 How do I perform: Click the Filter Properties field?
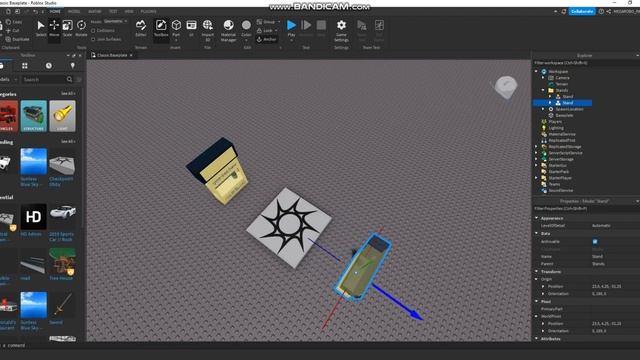pyautogui.click(x=586, y=209)
